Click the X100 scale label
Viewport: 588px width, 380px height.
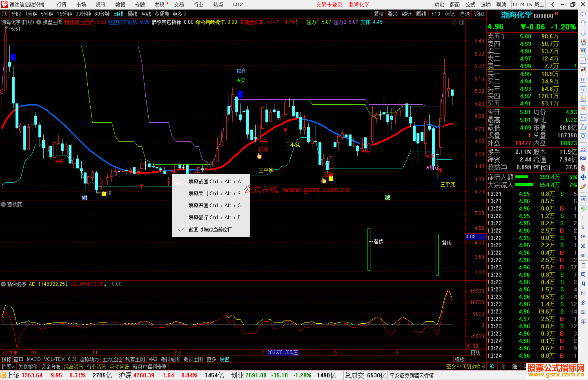[x=473, y=346]
